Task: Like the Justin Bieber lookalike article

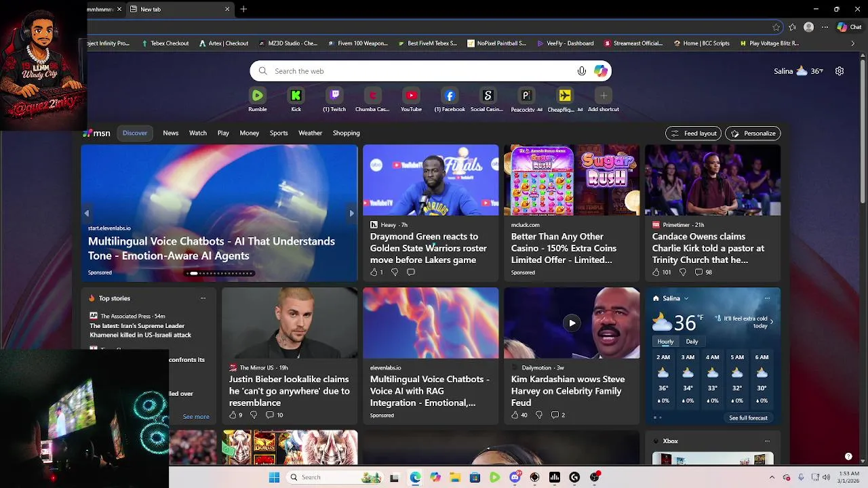Action: click(x=233, y=415)
